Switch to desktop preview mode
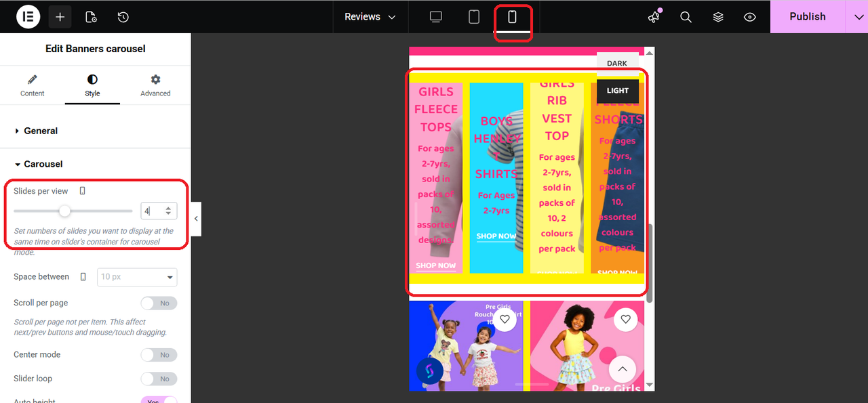The height and width of the screenshot is (403, 868). (x=436, y=17)
